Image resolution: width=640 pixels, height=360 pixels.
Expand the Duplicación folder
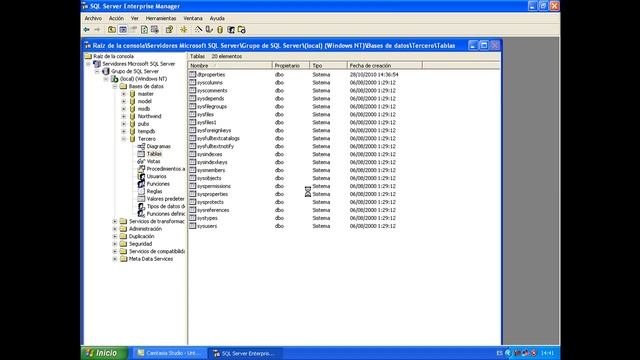115,236
